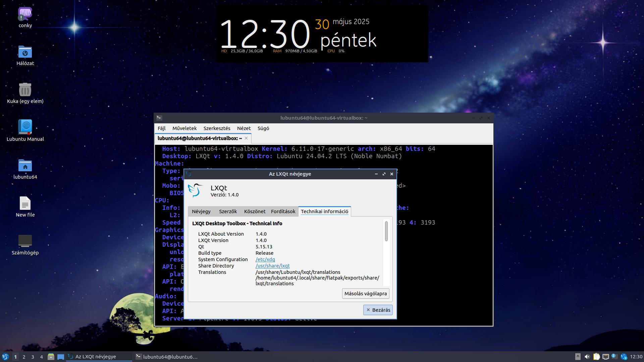Activate the Az LXQt névjegye taskbar entry
Screen dimensions: 644x362
[x=100, y=357]
